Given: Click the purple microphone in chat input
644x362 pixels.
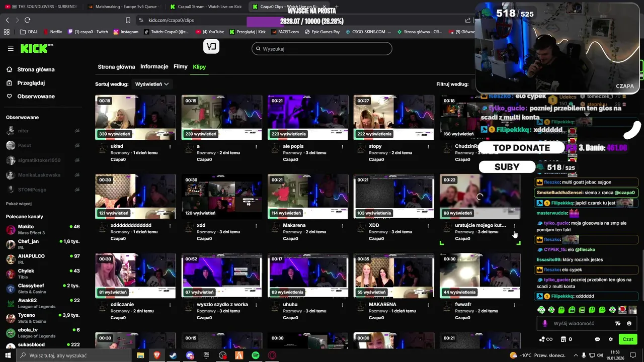Looking at the screenshot, I should 544,324.
